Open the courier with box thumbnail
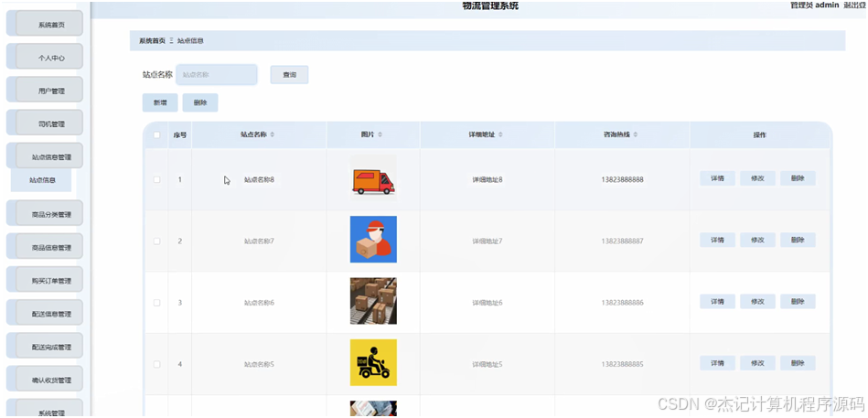868x418 pixels. click(373, 239)
